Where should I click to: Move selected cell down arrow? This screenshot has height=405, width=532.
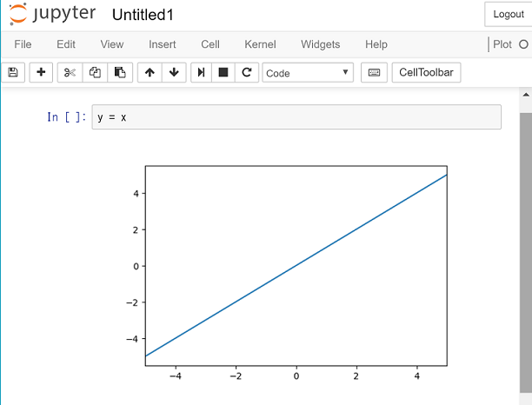click(x=174, y=72)
